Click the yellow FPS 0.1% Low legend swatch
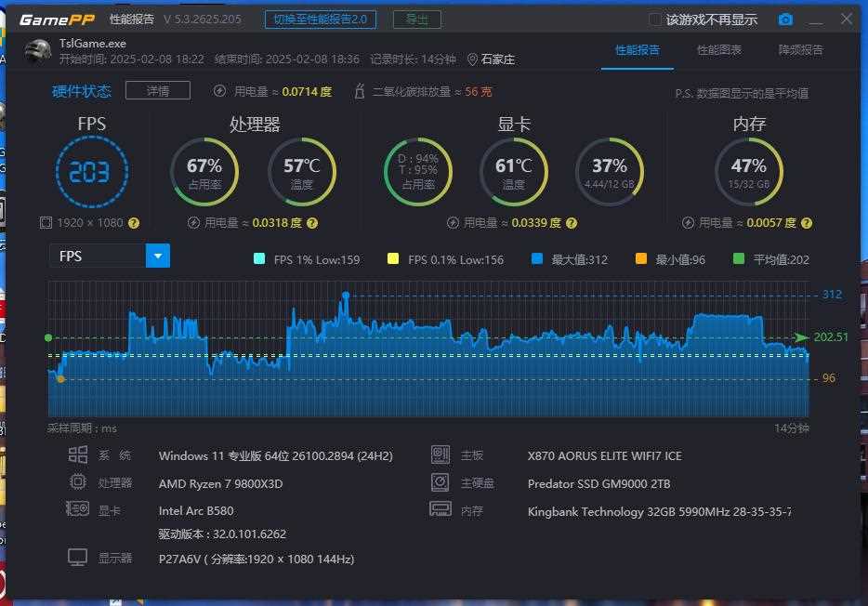The height and width of the screenshot is (606, 868). [393, 258]
